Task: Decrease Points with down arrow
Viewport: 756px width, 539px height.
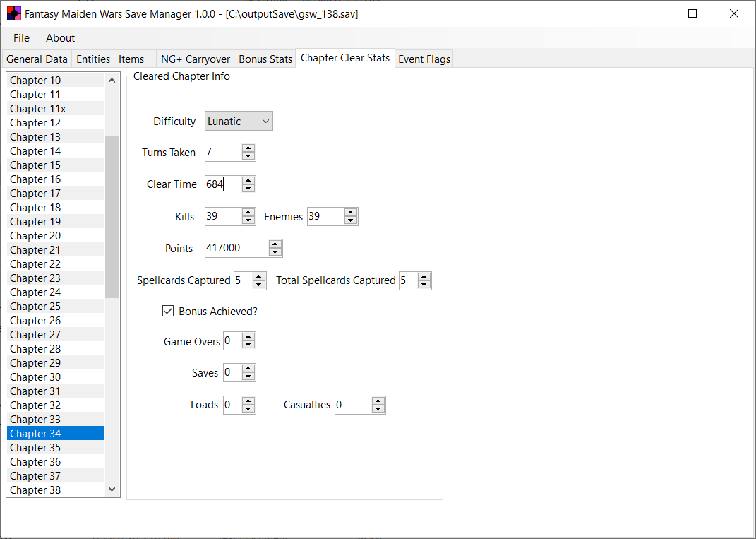Action: 275,252
